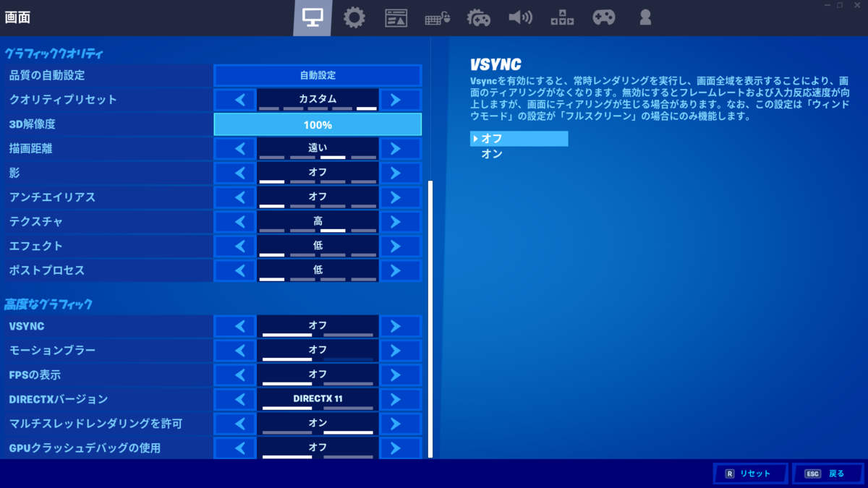Viewport: 868px width, 488px height.
Task: Open the keyboard and mouse input tab
Action: 437,18
